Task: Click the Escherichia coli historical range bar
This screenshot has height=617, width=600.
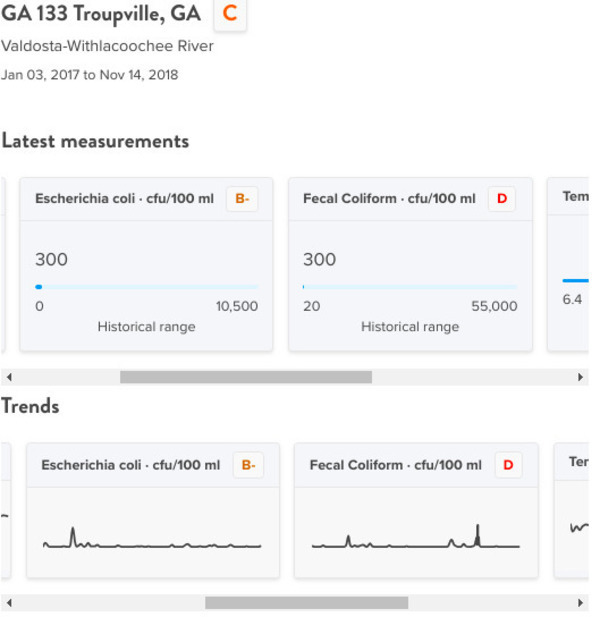Action: 147,287
